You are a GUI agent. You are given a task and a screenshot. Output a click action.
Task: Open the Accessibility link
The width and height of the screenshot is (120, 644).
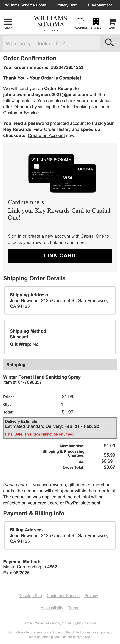(x=52, y=608)
